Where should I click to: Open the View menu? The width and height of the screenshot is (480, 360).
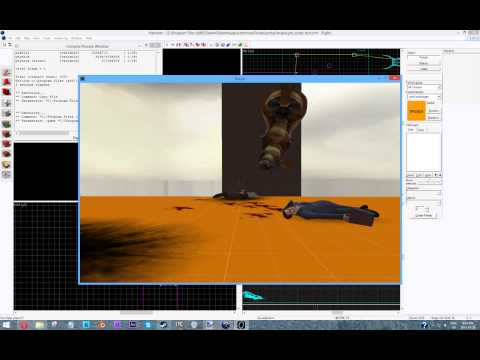tap(36, 38)
